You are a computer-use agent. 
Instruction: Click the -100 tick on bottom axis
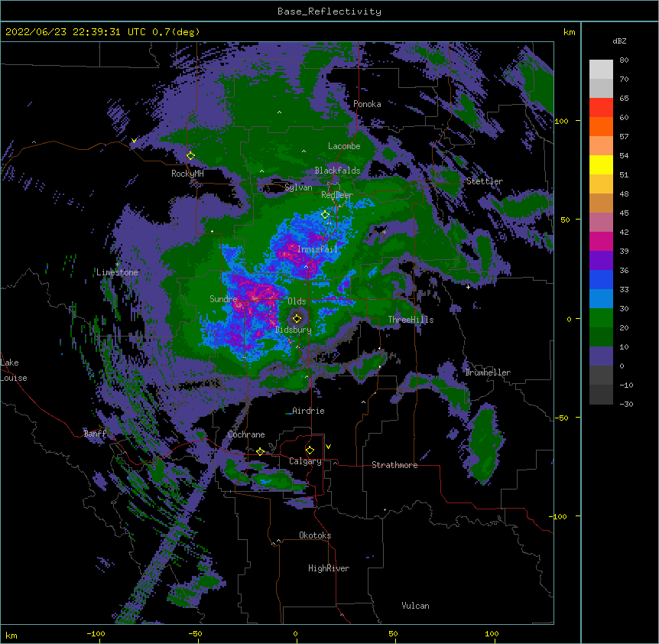96,633
